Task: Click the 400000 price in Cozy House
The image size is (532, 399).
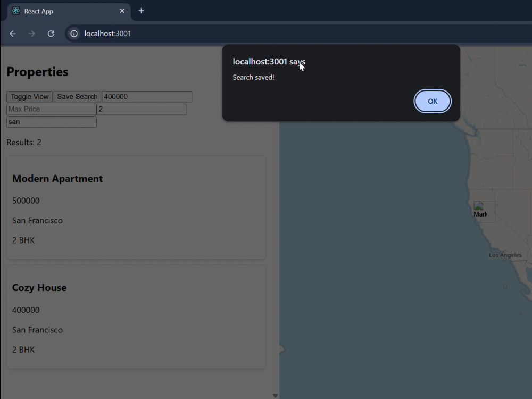Action: 26,310
